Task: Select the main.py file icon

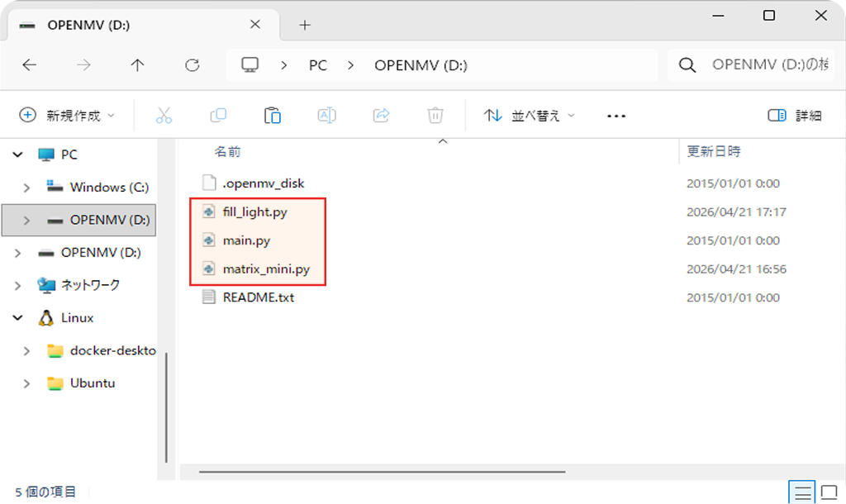Action: pyautogui.click(x=209, y=240)
